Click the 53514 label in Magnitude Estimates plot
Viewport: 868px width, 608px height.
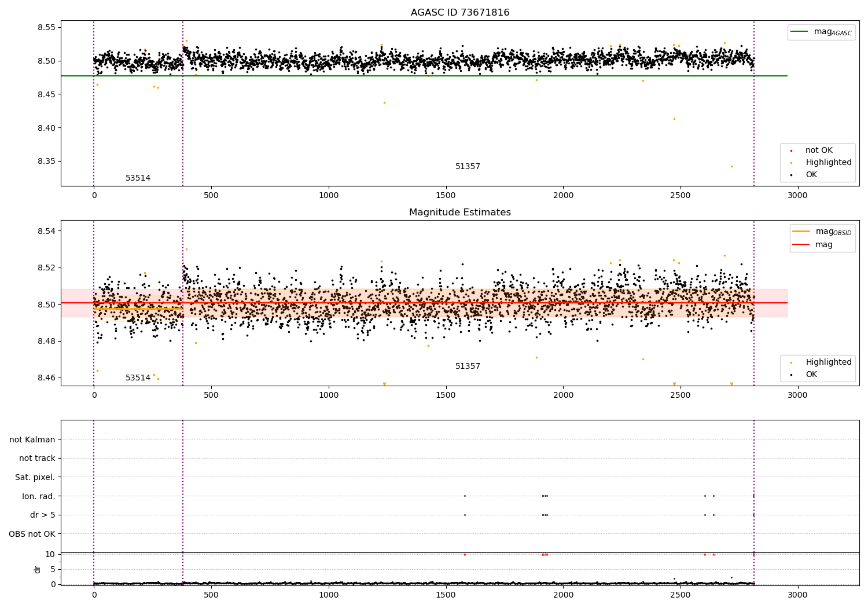(x=138, y=378)
